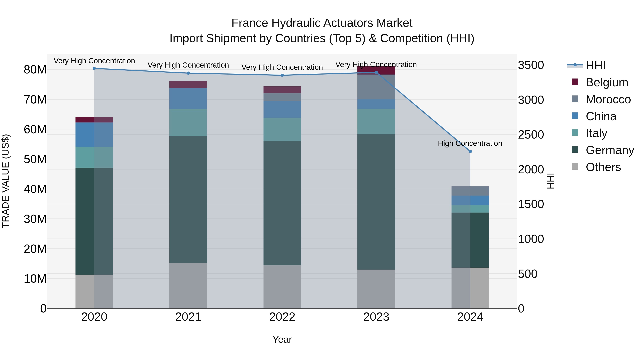The width and height of the screenshot is (644, 362).
Task: Click the 'High Concentration' annotation above 2024
Action: tap(470, 143)
